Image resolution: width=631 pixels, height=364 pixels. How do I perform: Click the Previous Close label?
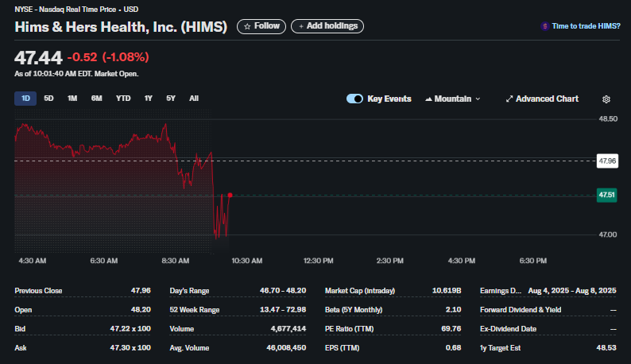tap(38, 291)
